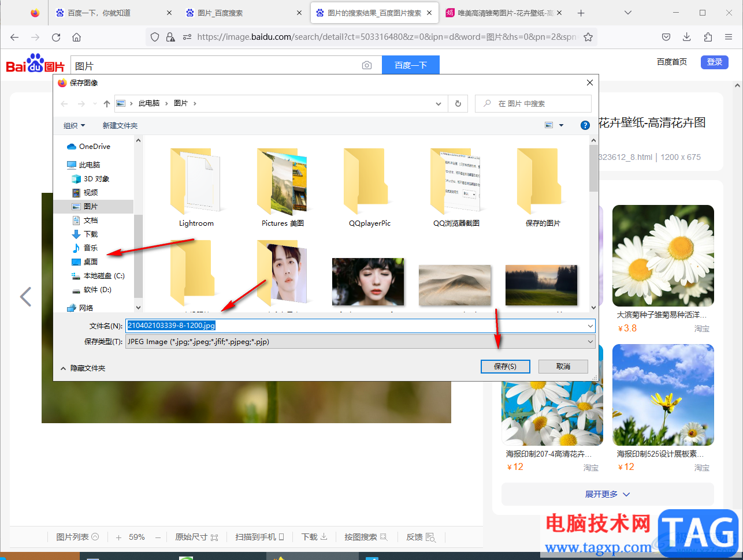Select the sand dune image thumbnail
The image size is (743, 560).
tap(455, 285)
